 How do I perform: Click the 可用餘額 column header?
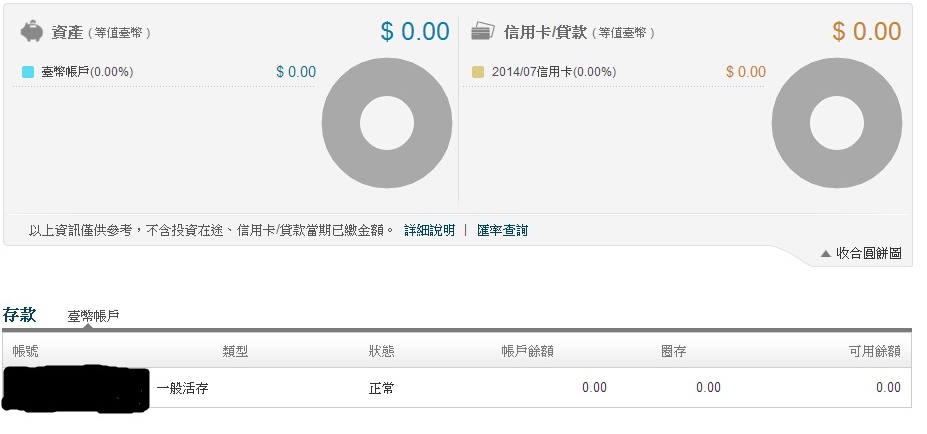pos(875,351)
